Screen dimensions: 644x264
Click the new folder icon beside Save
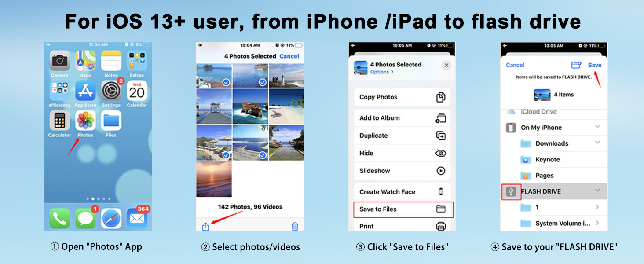pos(576,65)
